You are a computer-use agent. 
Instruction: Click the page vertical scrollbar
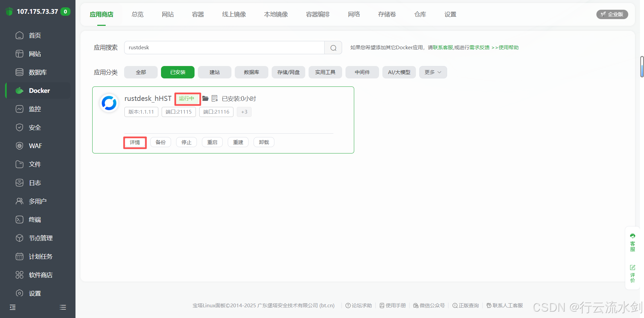click(642, 67)
